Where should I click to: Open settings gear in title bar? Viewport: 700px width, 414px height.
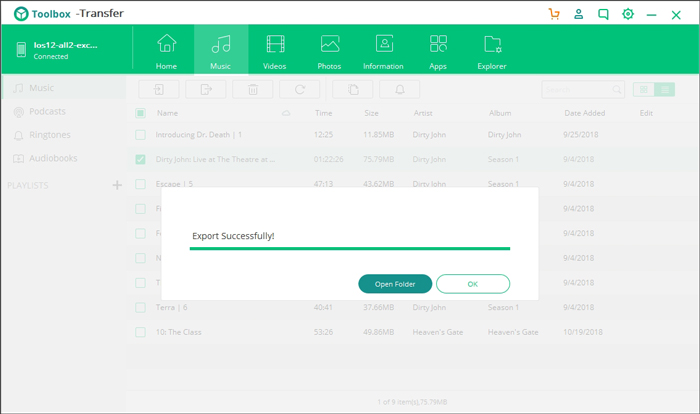[628, 14]
